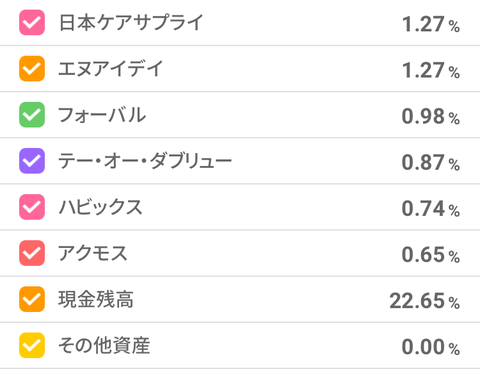Image resolution: width=480 pixels, height=369 pixels.
Task: Toggle the エヌアイデイ orange checkbox
Action: 32,69
